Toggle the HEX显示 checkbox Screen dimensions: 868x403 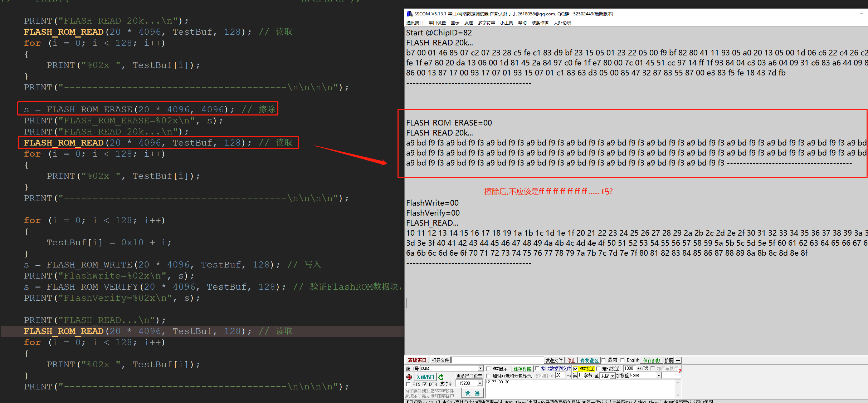(488, 369)
